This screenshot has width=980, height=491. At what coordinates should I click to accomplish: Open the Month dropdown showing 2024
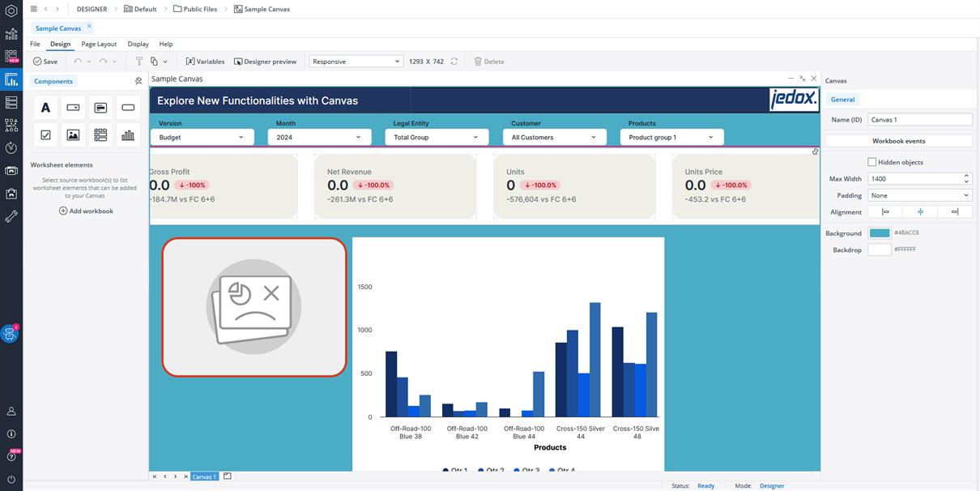(x=319, y=138)
